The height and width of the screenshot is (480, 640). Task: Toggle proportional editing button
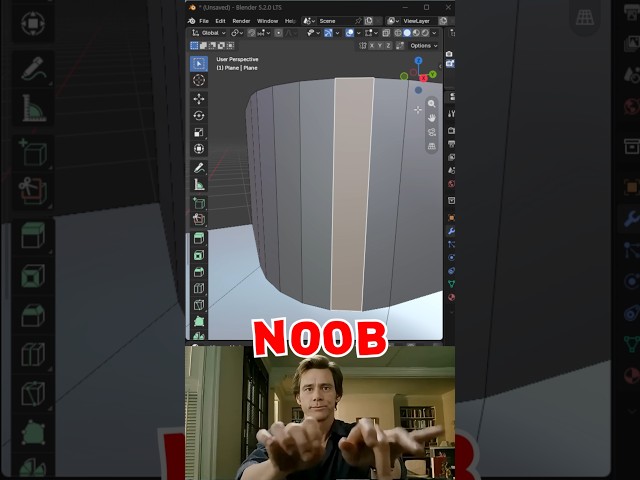(x=278, y=33)
